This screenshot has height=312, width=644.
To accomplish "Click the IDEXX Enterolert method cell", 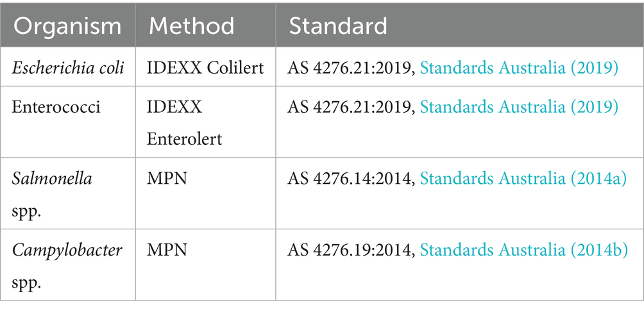I will 185,122.
